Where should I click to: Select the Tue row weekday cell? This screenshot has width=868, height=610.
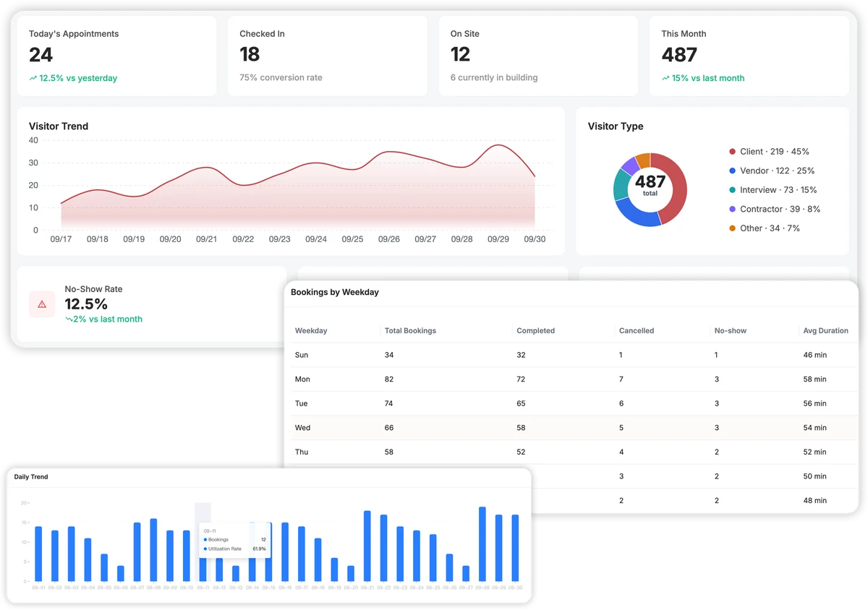[x=302, y=403]
